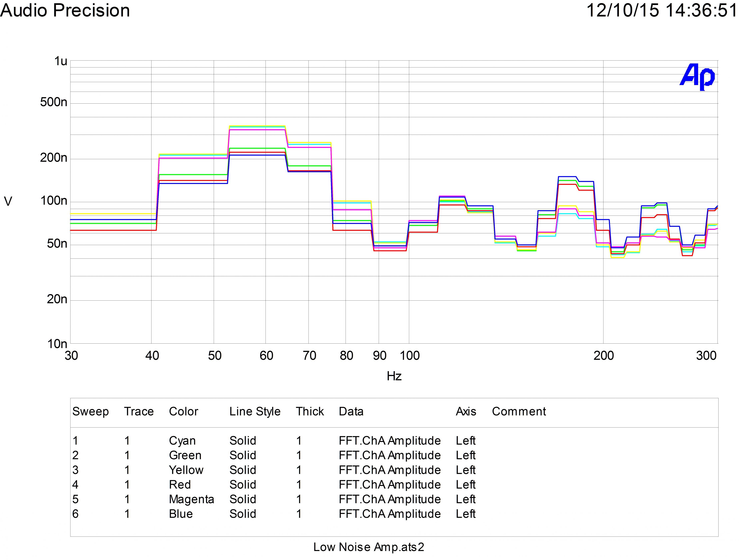739x560 pixels.
Task: Click sweep number '2' in the legend
Action: tap(75, 455)
